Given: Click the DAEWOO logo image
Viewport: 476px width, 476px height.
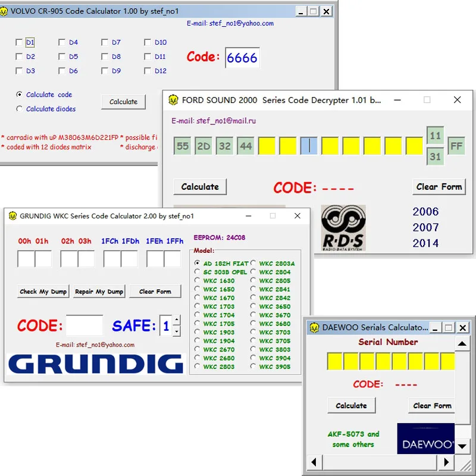Looking at the screenshot, I should coord(425,439).
